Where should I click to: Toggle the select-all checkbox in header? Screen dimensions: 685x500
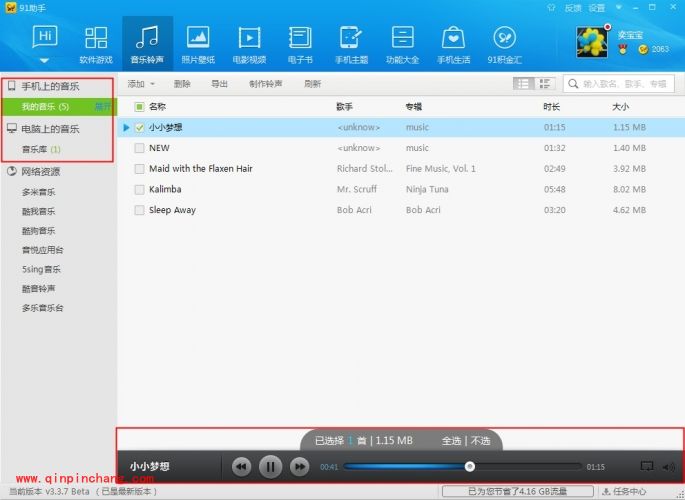click(x=139, y=107)
